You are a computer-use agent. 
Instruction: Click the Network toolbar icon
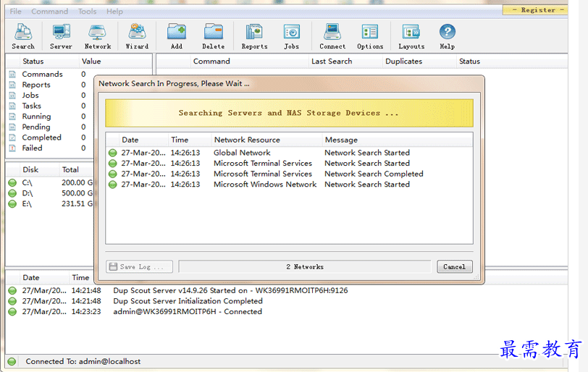[x=98, y=36]
